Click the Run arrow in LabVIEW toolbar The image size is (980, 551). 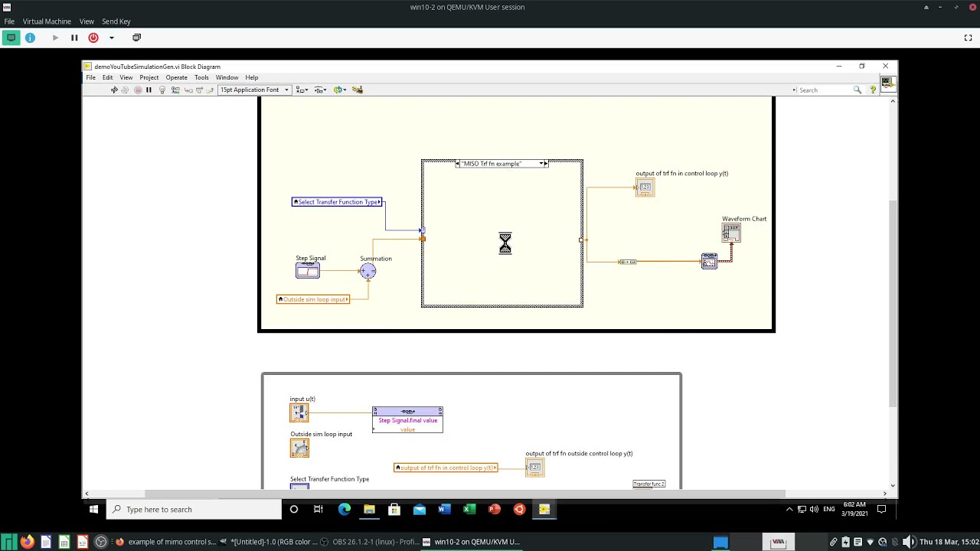point(114,90)
